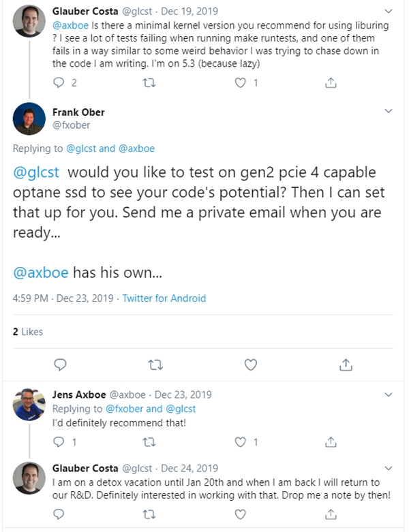Share Frank Ober's main tweet

[345, 364]
